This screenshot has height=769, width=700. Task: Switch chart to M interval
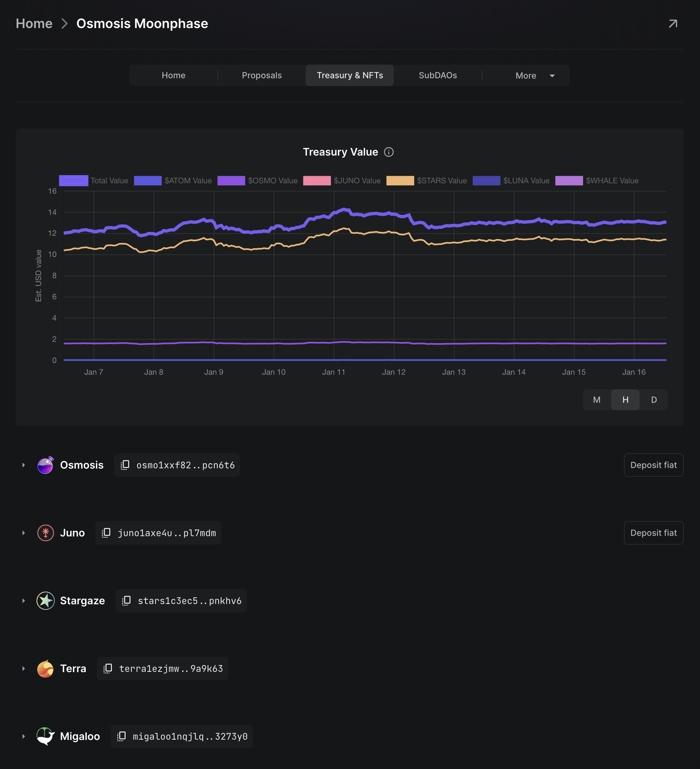pos(597,400)
